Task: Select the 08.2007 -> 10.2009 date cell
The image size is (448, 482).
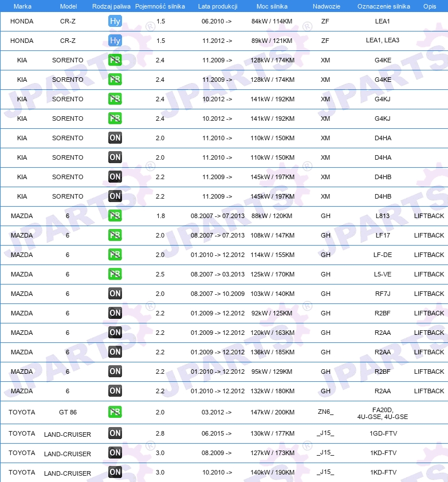Action: pos(218,294)
